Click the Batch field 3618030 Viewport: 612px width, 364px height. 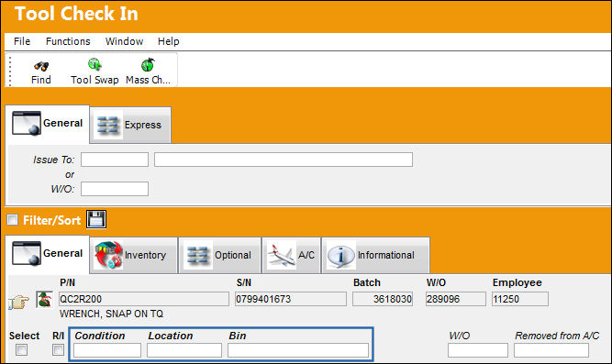[383, 299]
